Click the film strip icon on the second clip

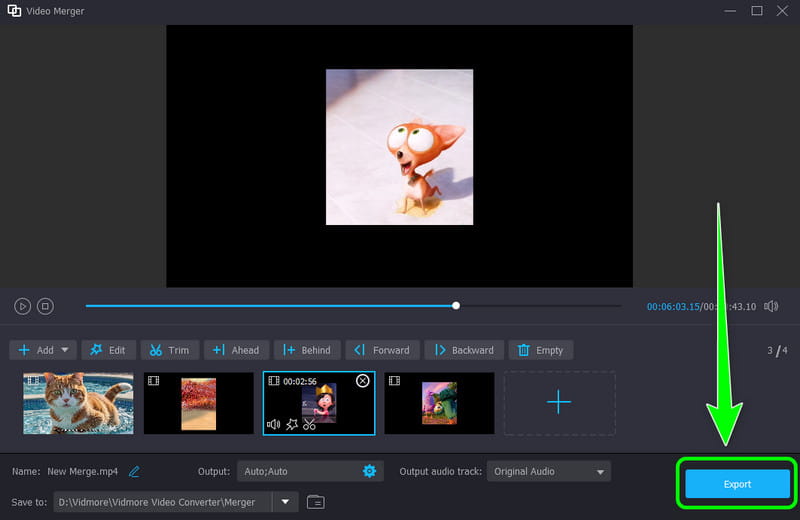(x=154, y=381)
